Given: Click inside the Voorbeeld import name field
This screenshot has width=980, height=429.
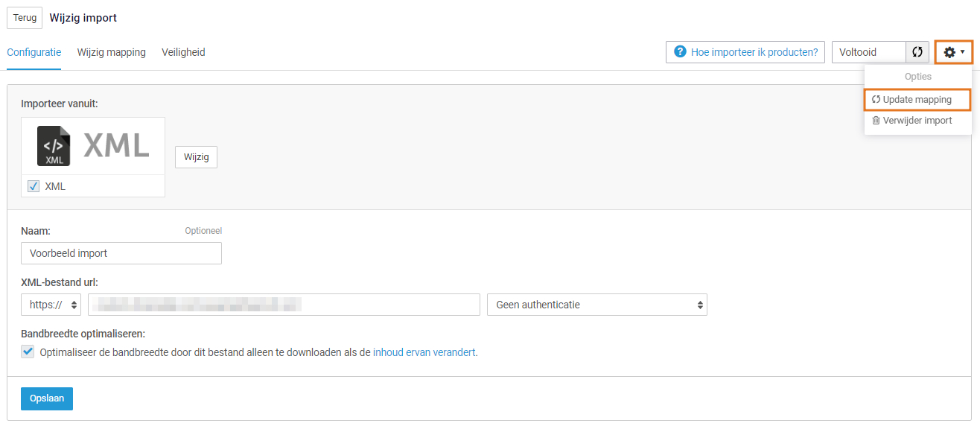Looking at the screenshot, I should click(x=121, y=253).
